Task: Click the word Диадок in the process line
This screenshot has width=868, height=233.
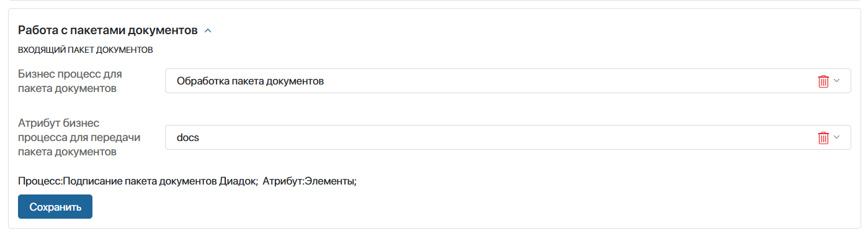Action: coord(238,182)
